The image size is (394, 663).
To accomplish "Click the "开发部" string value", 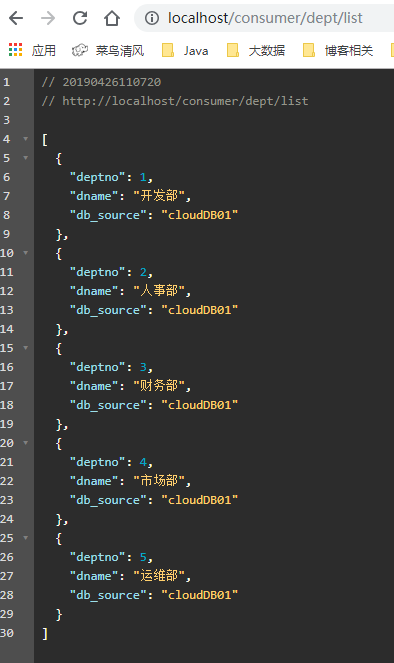I will pos(159,196).
